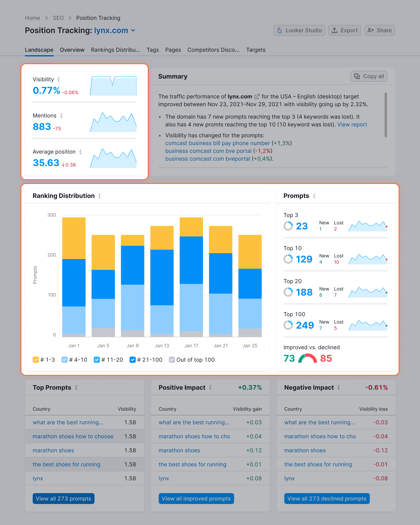Toggle the Out of top 100 checkbox

(172, 360)
